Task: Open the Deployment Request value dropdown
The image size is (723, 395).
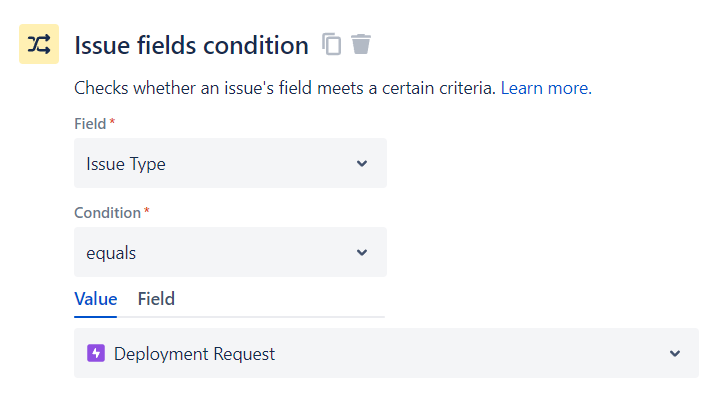Action: 386,353
